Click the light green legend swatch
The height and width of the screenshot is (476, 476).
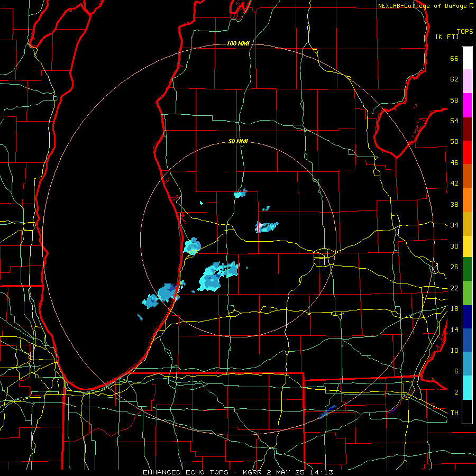467,293
